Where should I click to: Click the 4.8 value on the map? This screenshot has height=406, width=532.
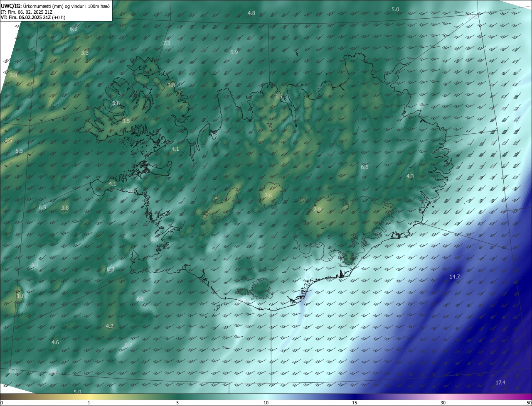click(x=251, y=13)
